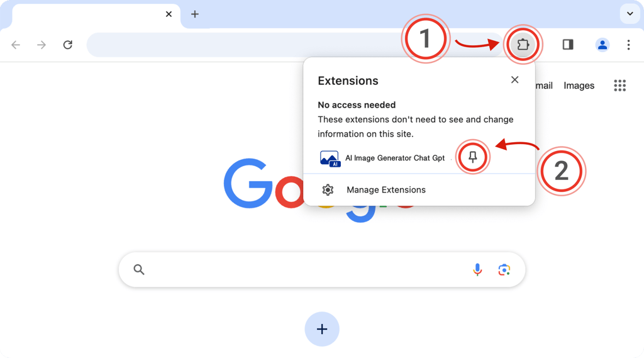Expand the tab search dropdown arrow
This screenshot has width=644, height=358.
click(x=630, y=14)
